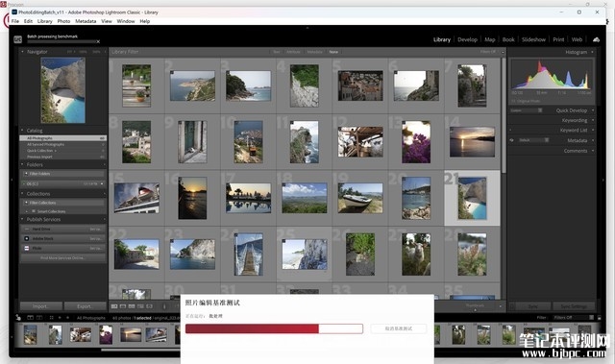
Task: Collapse the Collections panel
Action: tap(22, 194)
